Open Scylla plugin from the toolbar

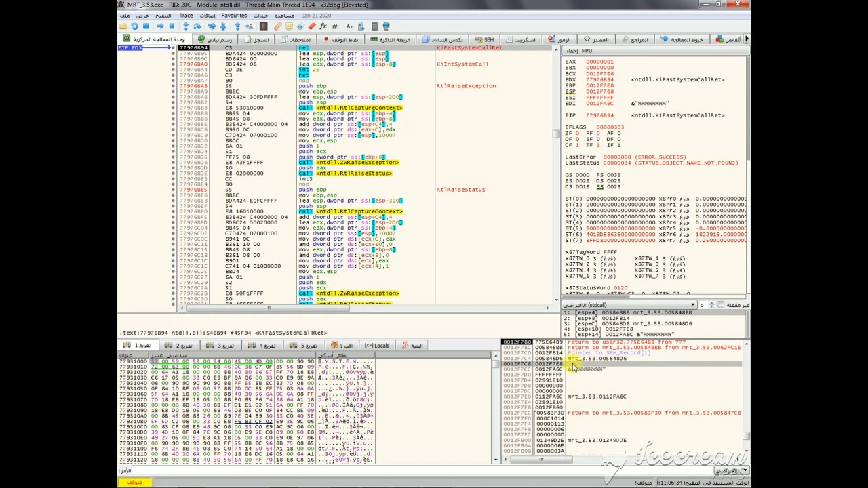(x=263, y=26)
